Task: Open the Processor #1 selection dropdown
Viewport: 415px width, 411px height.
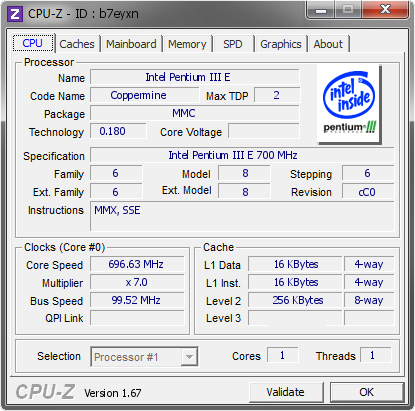Action: pos(144,357)
